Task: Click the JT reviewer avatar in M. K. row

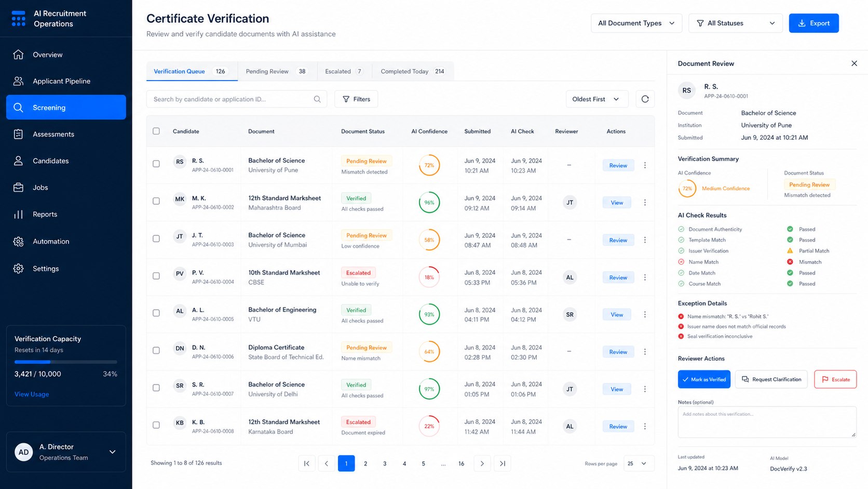Action: click(569, 203)
